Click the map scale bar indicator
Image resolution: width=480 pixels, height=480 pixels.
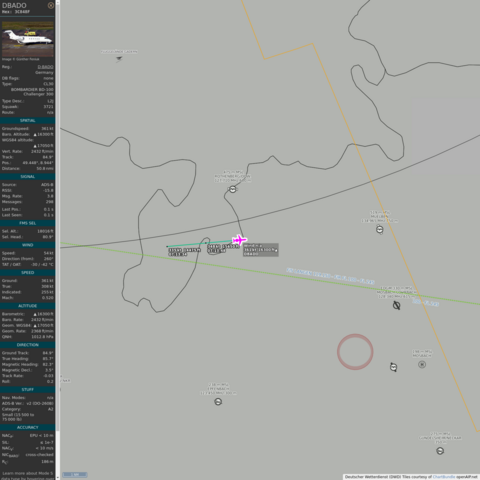(x=75, y=474)
